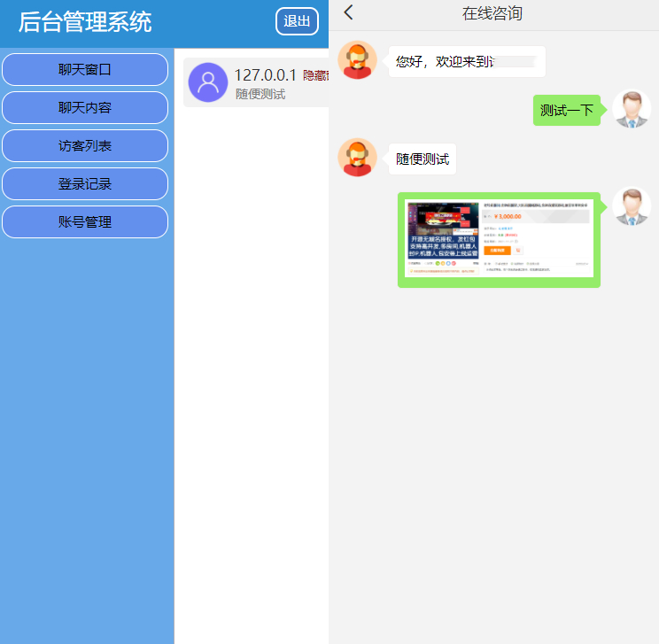Click the 随便测试 preview under 127.0.0.1

[x=260, y=94]
